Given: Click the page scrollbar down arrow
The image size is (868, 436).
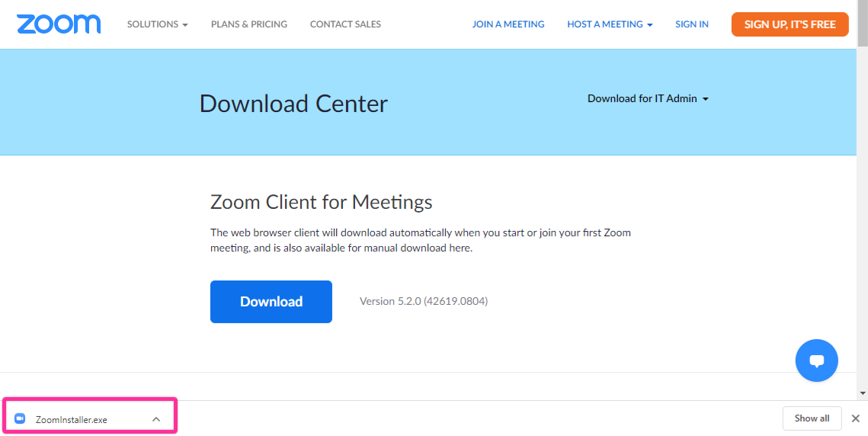Looking at the screenshot, I should click(862, 393).
